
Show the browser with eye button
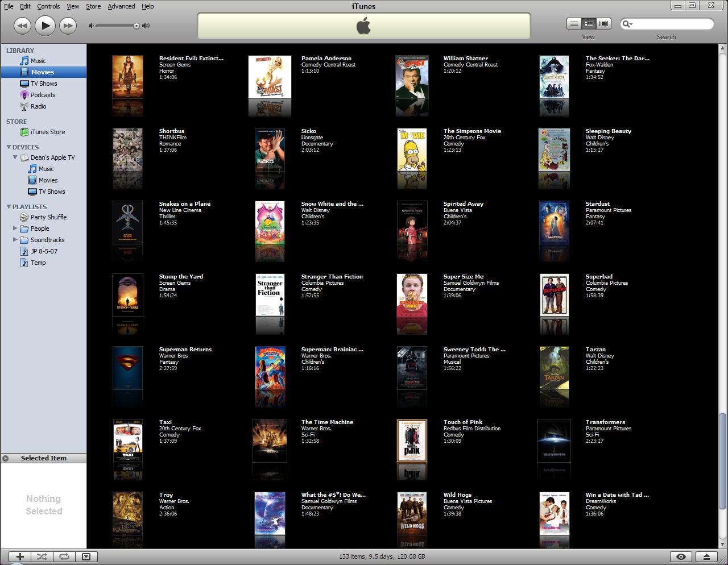681,557
